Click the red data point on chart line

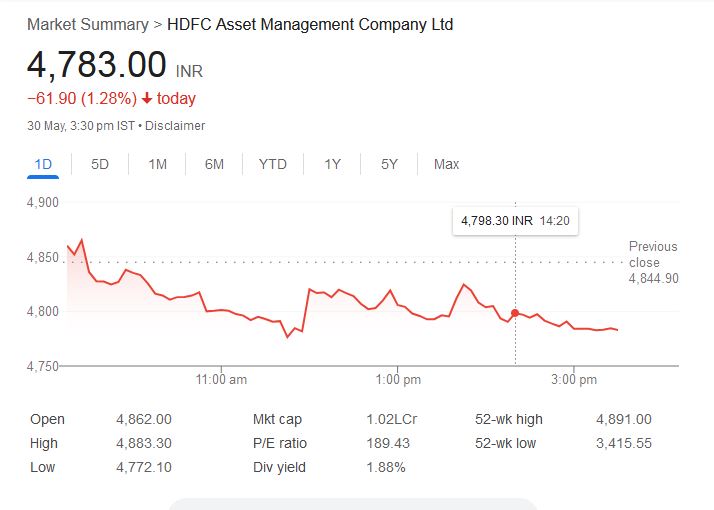point(515,313)
